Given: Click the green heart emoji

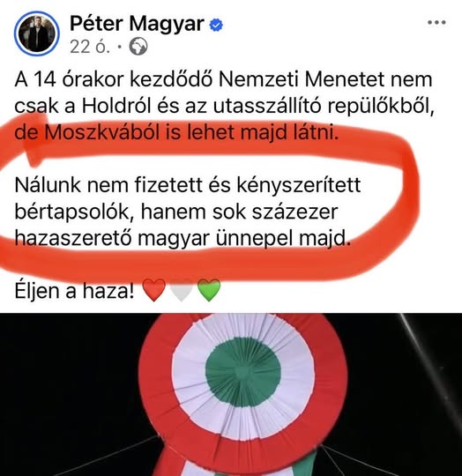Looking at the screenshot, I should click(x=209, y=290).
